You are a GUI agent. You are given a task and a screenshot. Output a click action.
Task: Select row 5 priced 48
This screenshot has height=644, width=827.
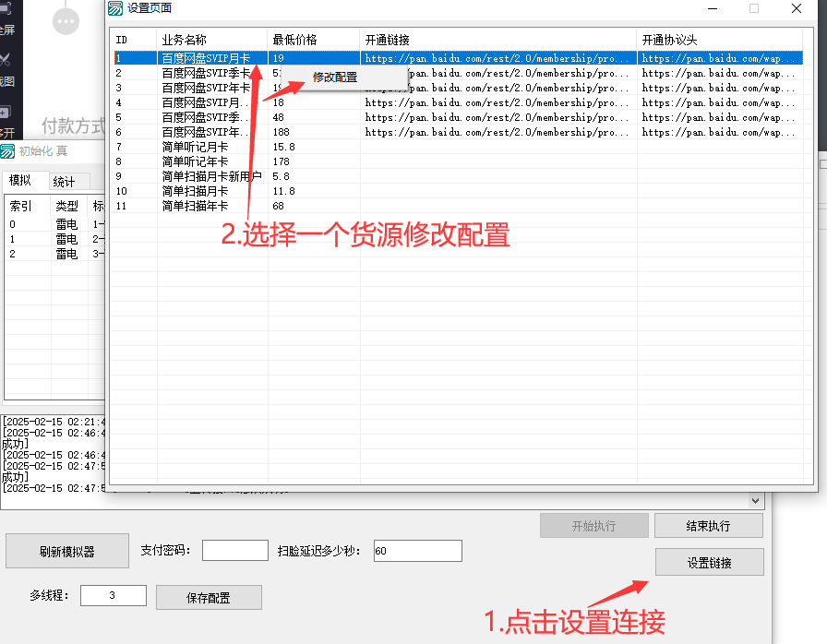(459, 117)
